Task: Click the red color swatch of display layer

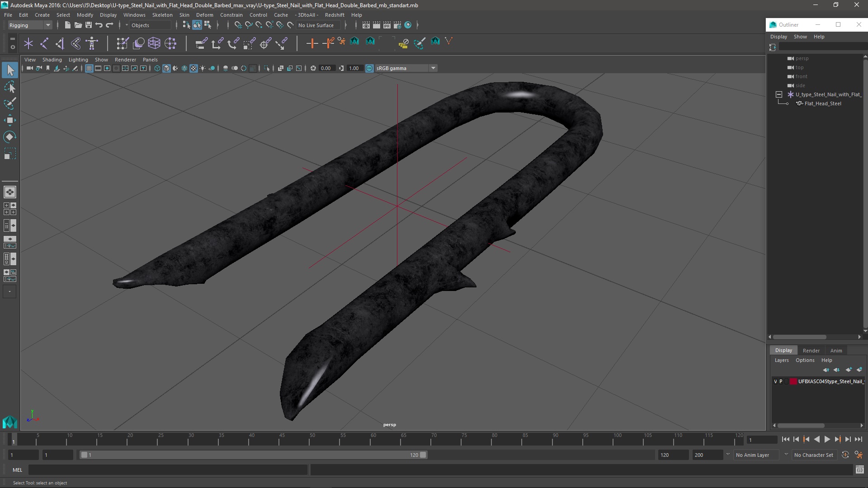Action: 793,381
